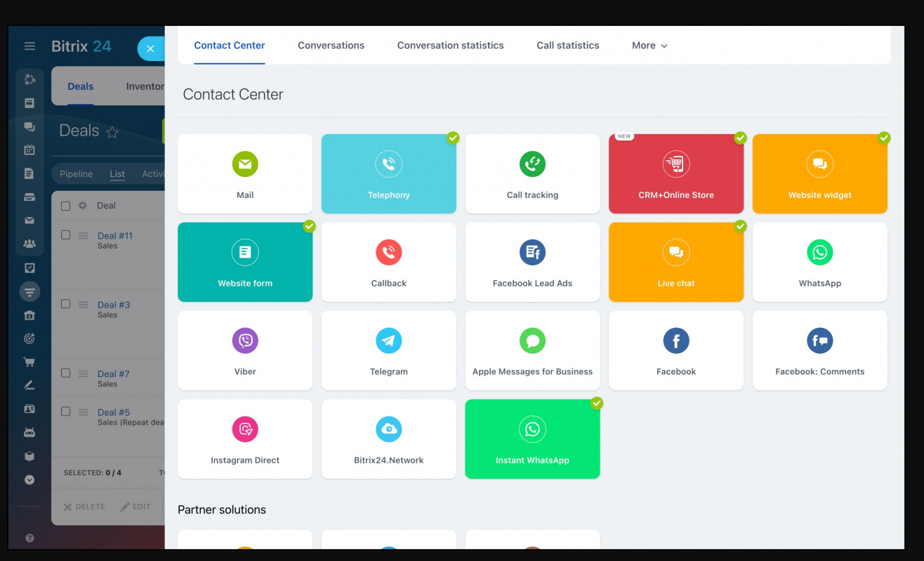Open the row menu for Deal #7
Viewport: 924px width, 561px height.
pyautogui.click(x=83, y=373)
